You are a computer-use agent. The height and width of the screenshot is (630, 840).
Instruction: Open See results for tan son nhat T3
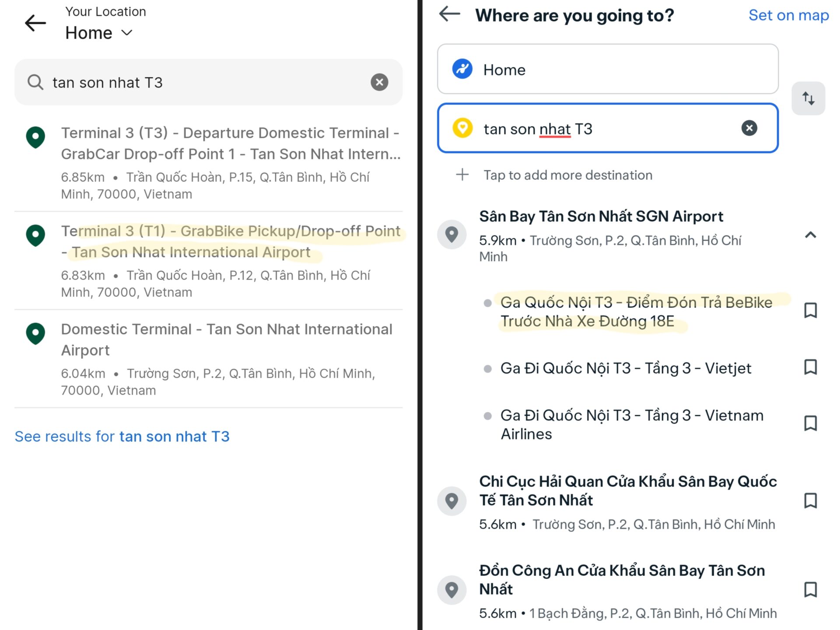pos(122,436)
